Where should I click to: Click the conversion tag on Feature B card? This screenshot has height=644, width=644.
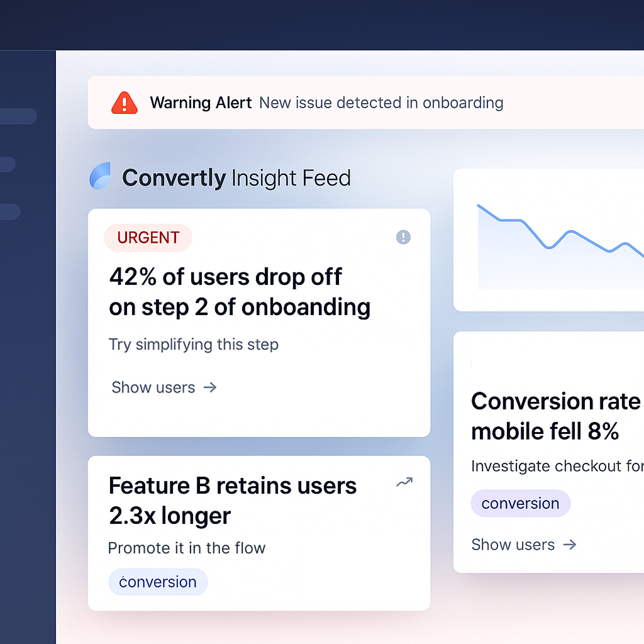click(158, 582)
